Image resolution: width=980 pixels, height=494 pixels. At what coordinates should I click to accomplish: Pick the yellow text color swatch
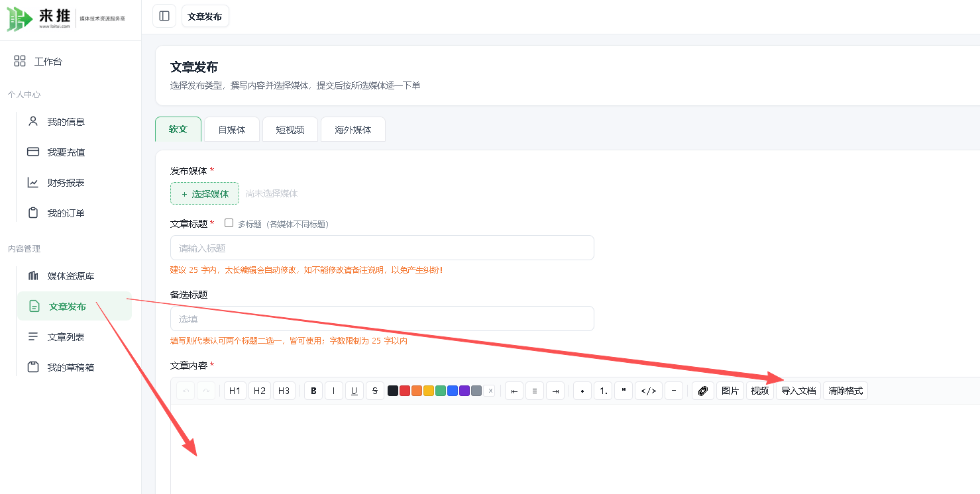(x=429, y=391)
